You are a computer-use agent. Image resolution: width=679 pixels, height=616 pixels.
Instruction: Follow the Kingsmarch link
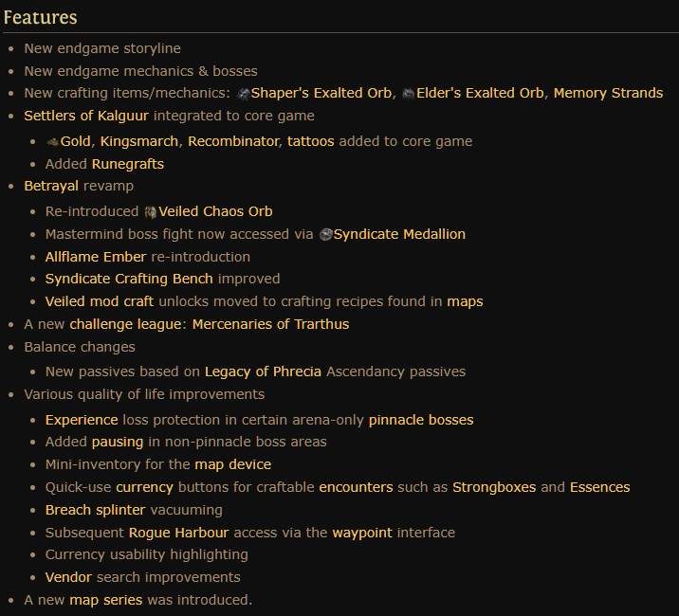point(139,141)
